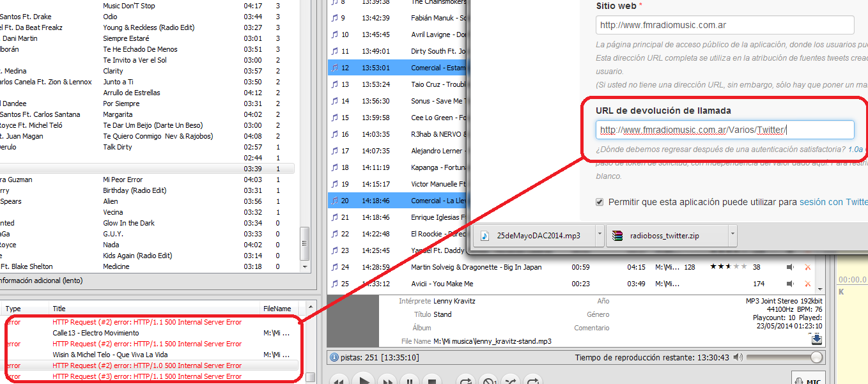Select song Music Don'T Stop in list

click(x=129, y=6)
